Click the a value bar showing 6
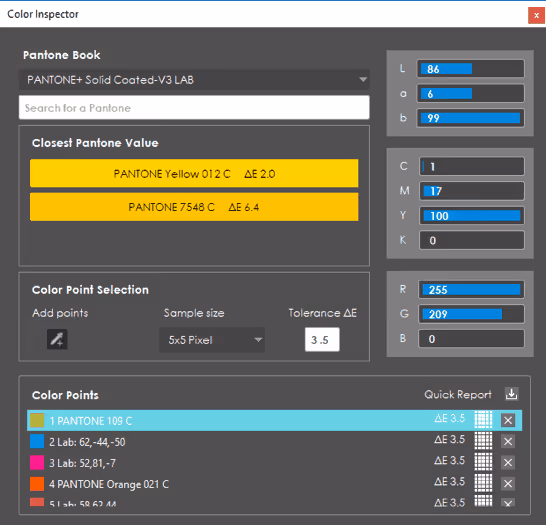This screenshot has height=525, width=546. [471, 93]
